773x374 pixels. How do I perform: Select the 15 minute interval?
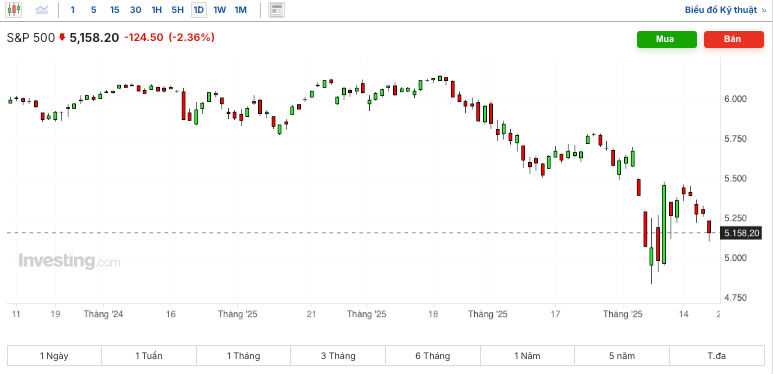[114, 10]
